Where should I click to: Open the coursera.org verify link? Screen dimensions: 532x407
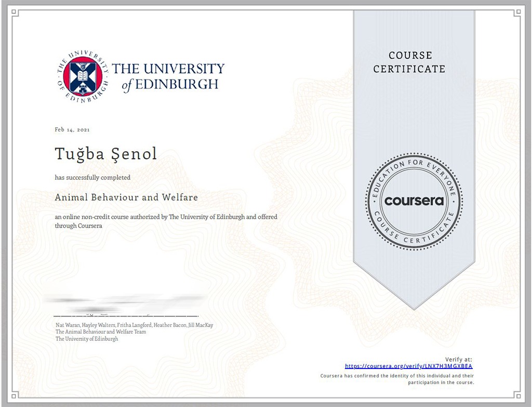tap(408, 366)
